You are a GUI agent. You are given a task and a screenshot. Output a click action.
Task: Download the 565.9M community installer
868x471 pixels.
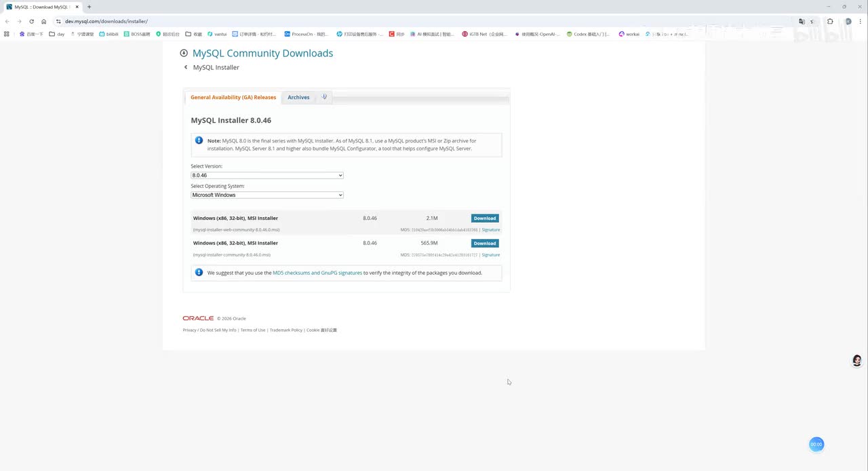pos(485,243)
